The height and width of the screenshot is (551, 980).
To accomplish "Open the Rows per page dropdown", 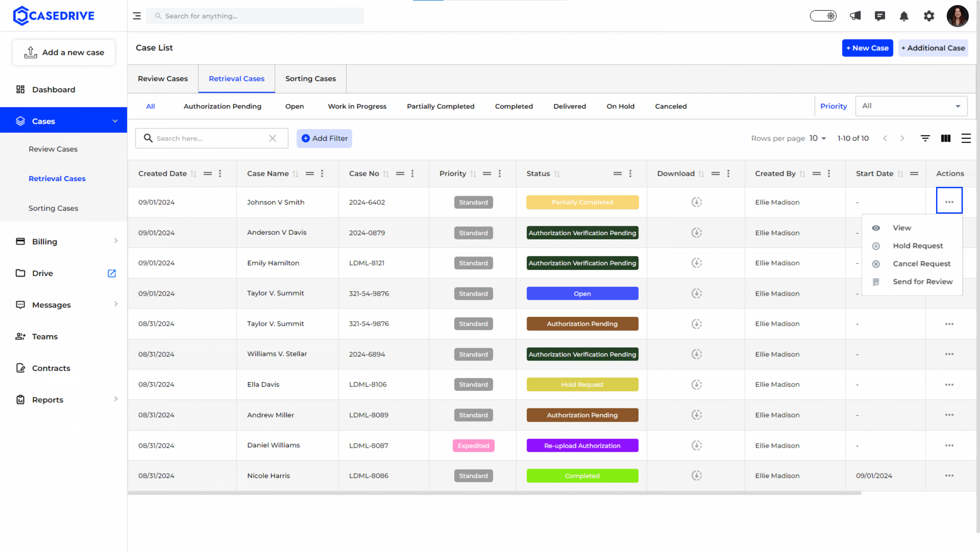I will click(818, 138).
